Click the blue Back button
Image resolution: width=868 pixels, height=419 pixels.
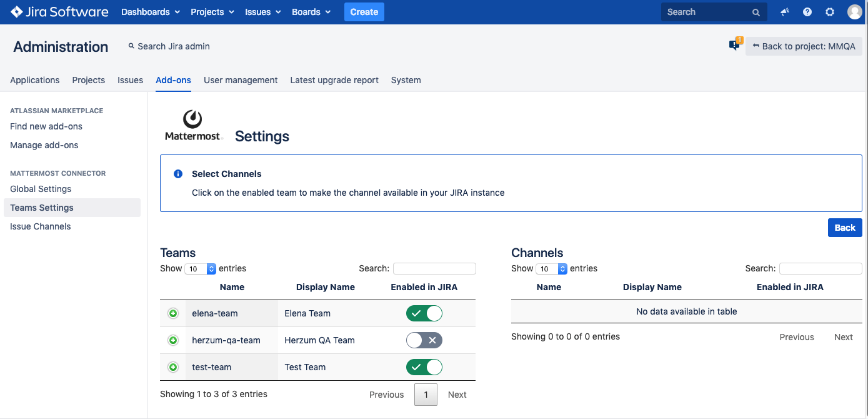[x=844, y=228]
